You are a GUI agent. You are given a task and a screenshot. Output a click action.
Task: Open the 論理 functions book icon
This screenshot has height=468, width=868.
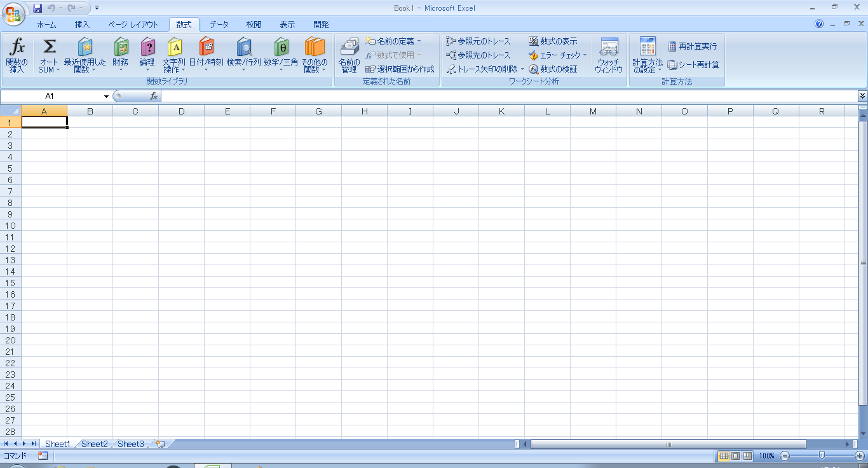point(147,48)
